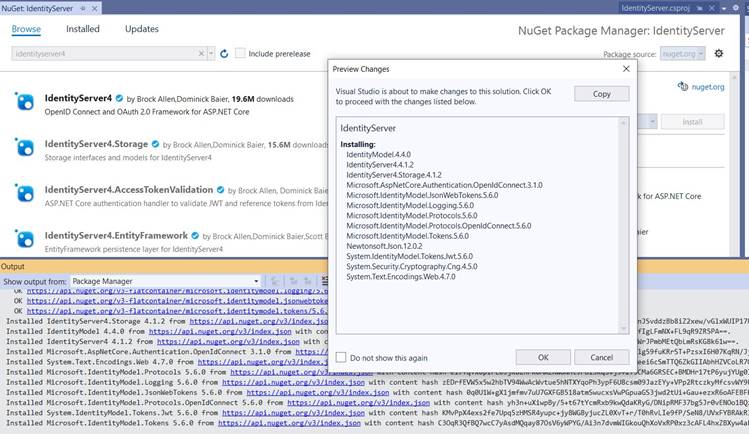Open NuGet settings gear icon
Image resolution: width=749 pixels, height=434 pixels.
pos(718,53)
